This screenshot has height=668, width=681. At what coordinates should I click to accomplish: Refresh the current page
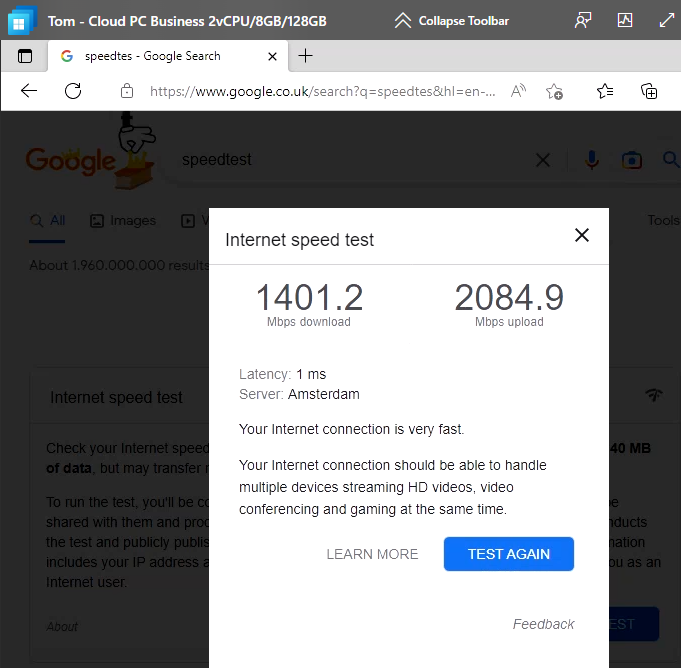point(73,91)
